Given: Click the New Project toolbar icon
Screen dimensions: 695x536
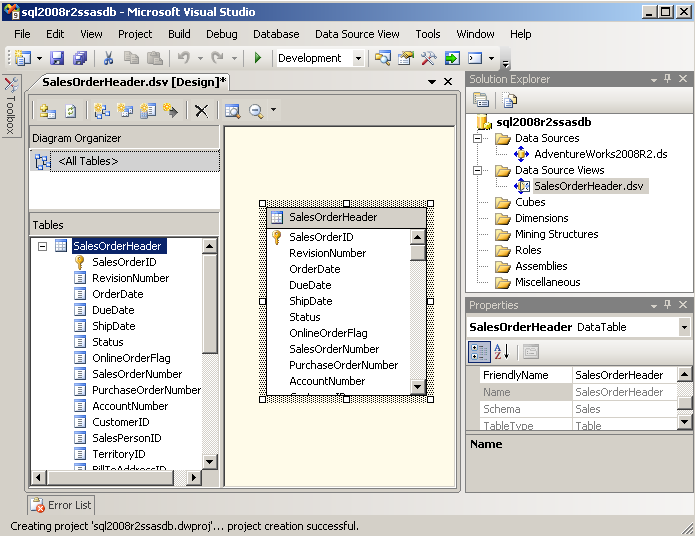Looking at the screenshot, I should [23, 58].
